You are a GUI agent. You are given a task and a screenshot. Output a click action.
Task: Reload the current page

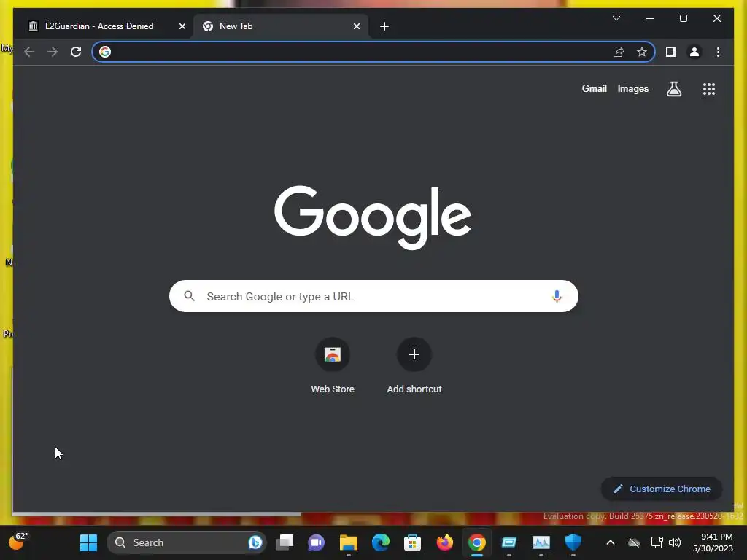pos(76,52)
